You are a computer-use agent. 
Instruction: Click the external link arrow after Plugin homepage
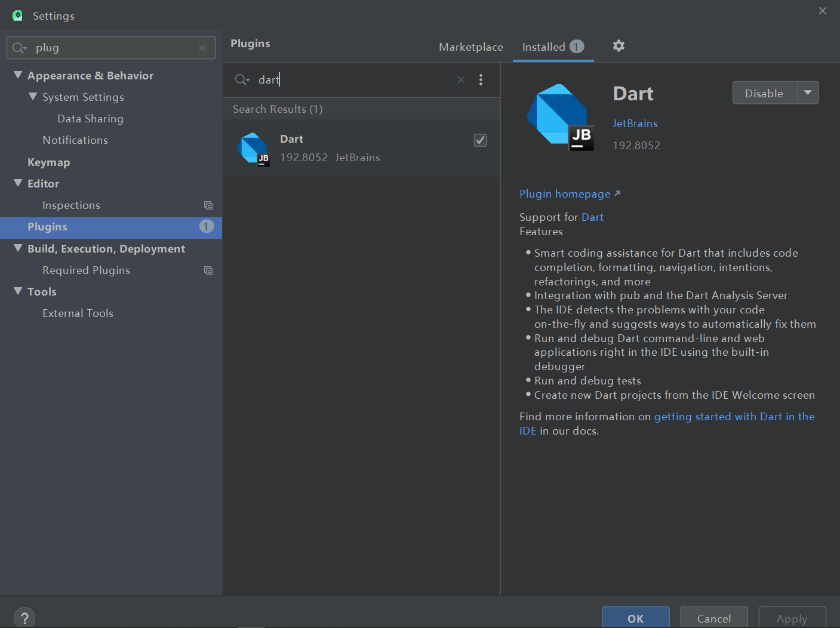(x=617, y=193)
